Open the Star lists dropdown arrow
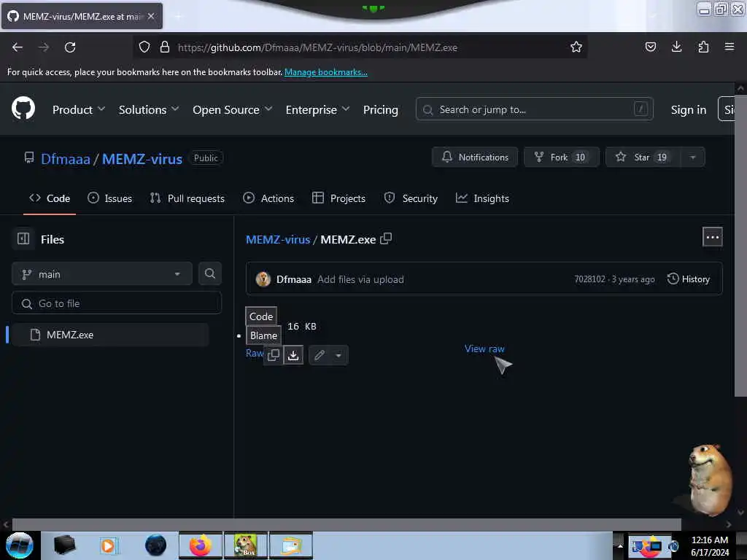Screen dimensions: 747x560 [x=693, y=157]
